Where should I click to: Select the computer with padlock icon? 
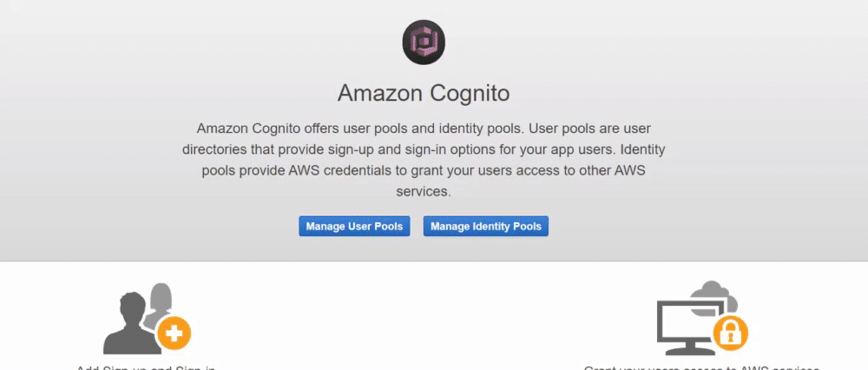(x=702, y=319)
